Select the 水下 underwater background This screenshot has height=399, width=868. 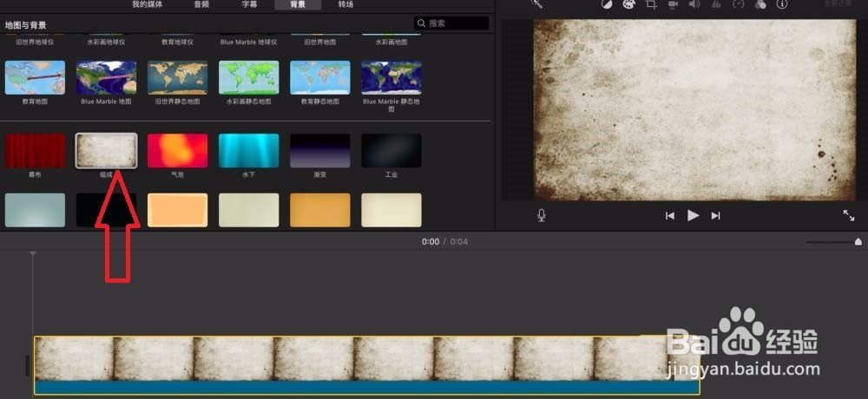[249, 151]
